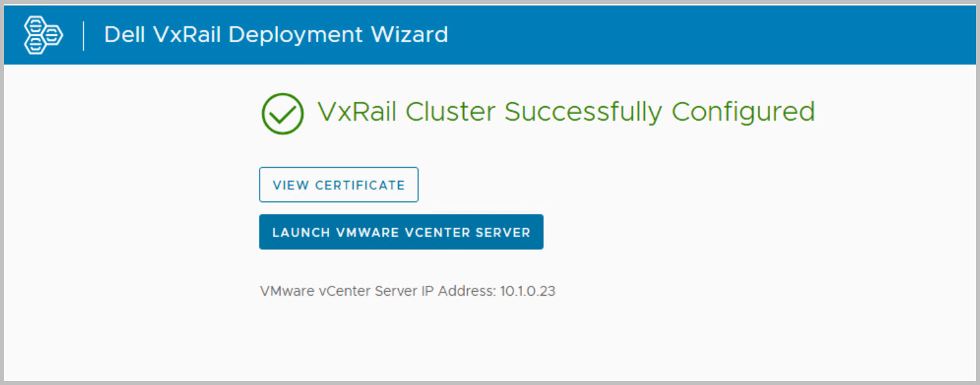This screenshot has width=980, height=385.
Task: Click the VMware vCenter Server IP Address label
Action: (378, 291)
